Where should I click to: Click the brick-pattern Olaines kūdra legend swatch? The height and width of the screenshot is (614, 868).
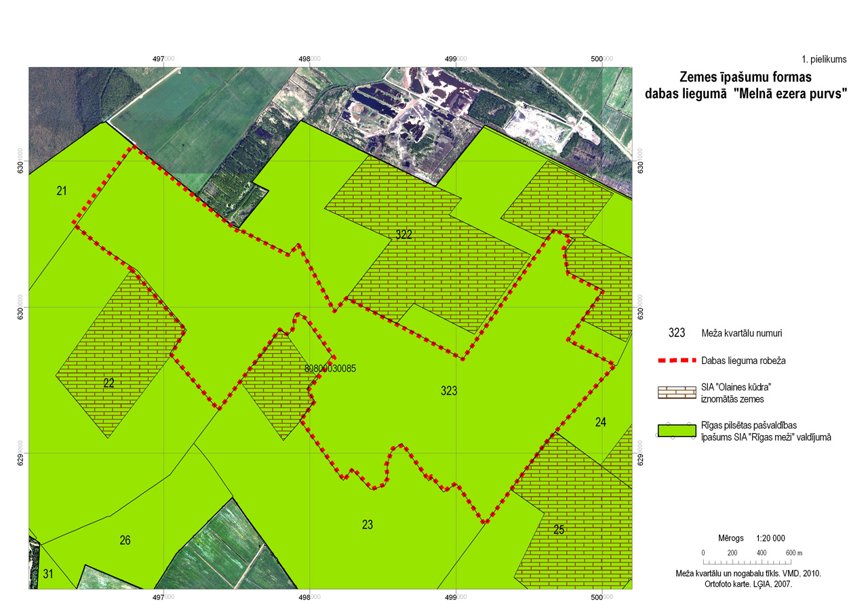pos(677,392)
